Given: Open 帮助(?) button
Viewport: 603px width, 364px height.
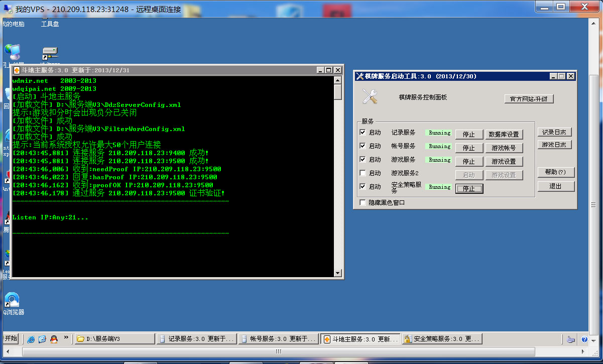Looking at the screenshot, I should tap(556, 172).
